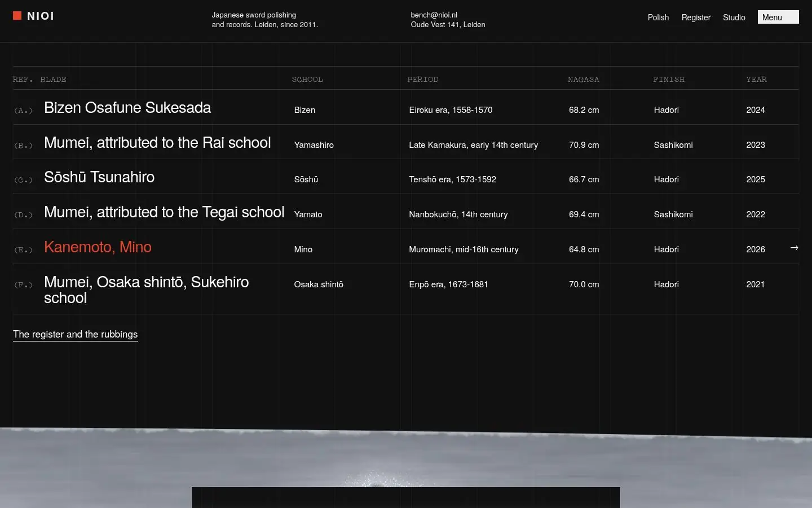Click the Yamashiro school cell
Viewport: 812px width, 508px height.
(314, 145)
